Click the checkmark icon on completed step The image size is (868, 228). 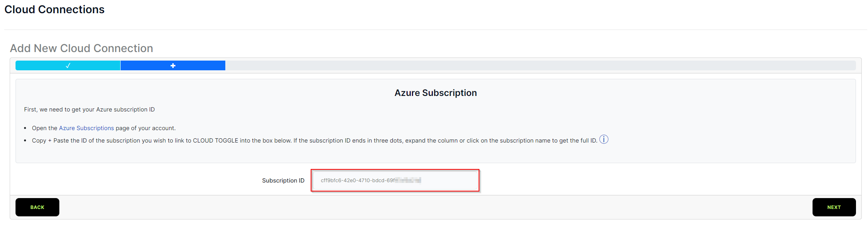click(x=68, y=66)
